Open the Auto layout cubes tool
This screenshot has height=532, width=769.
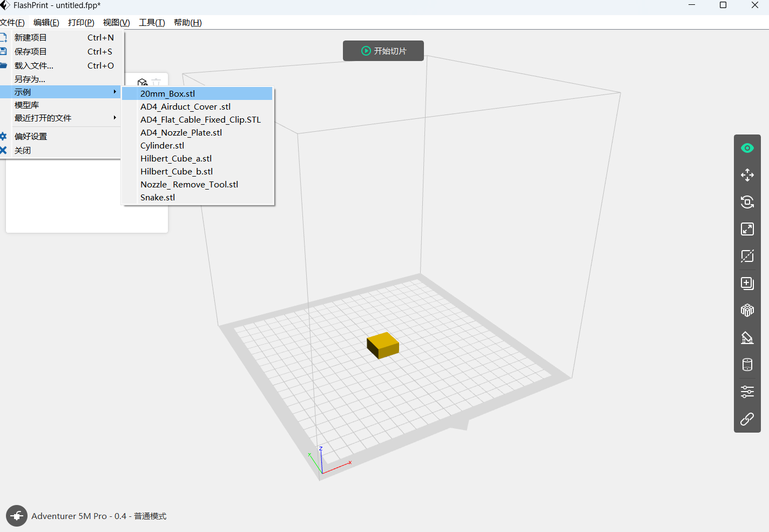coord(747,311)
